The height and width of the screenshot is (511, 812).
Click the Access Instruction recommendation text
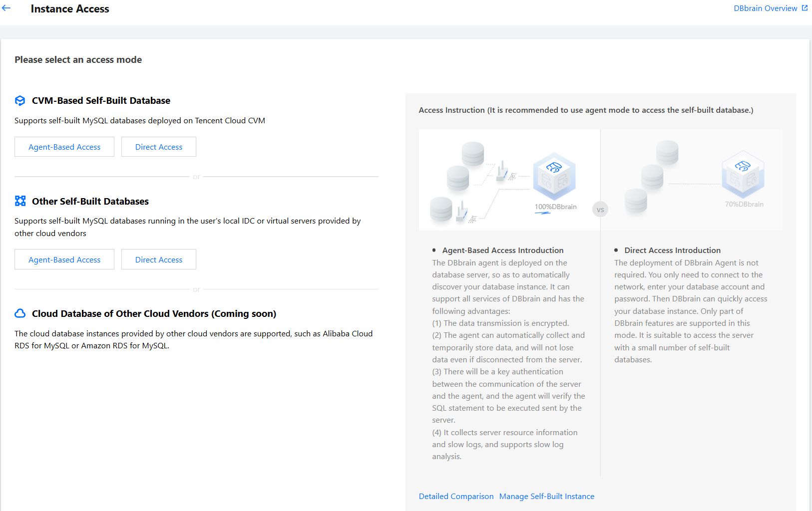586,110
